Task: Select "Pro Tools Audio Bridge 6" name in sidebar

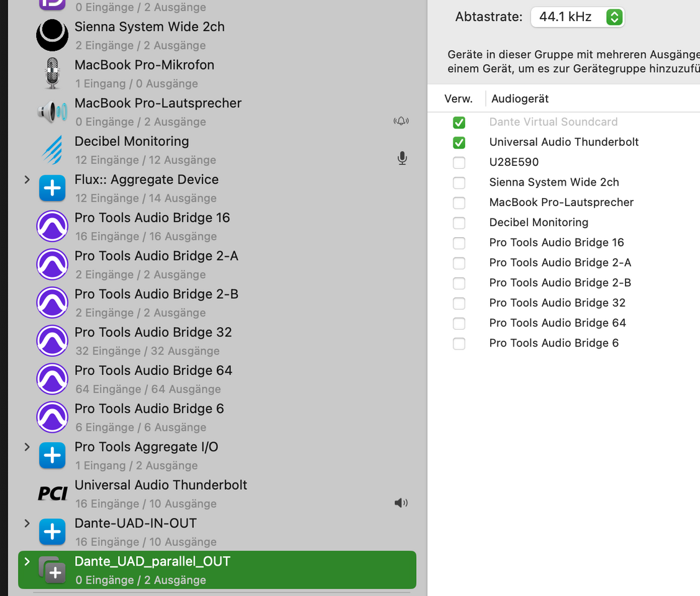Action: (149, 409)
